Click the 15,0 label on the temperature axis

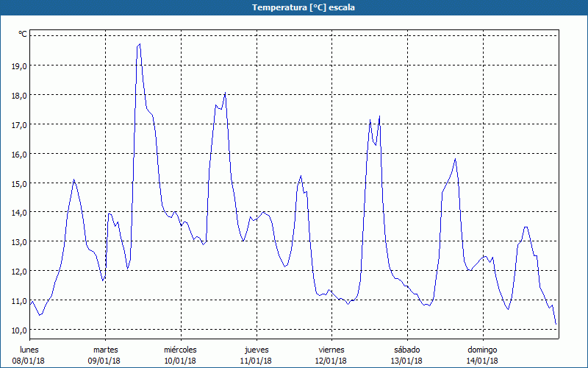pos(19,183)
